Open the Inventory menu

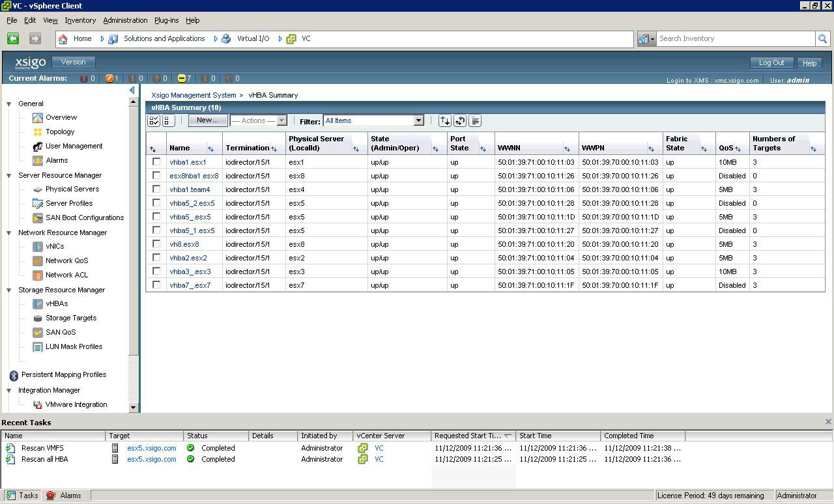[80, 20]
